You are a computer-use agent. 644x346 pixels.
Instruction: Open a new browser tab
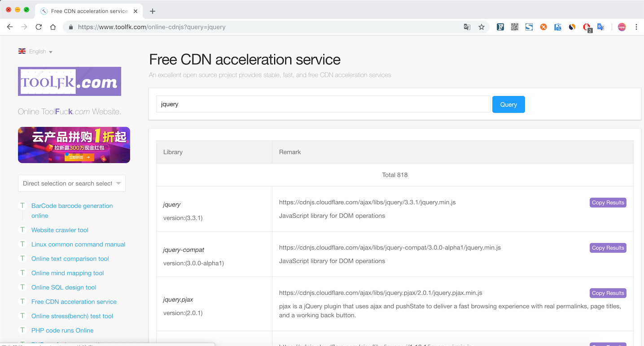point(153,11)
